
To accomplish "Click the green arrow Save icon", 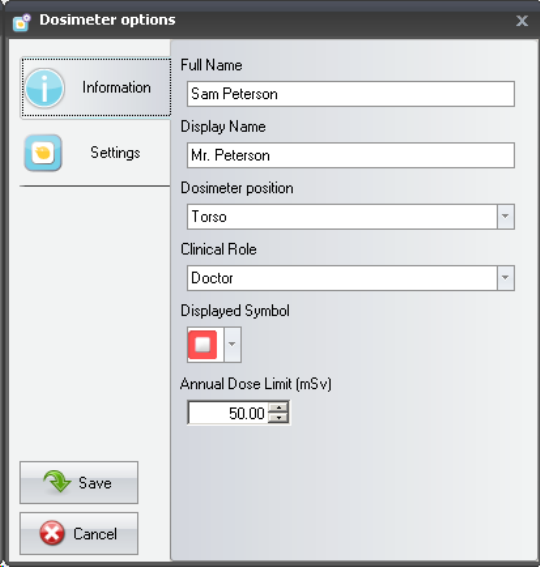I will coord(57,482).
